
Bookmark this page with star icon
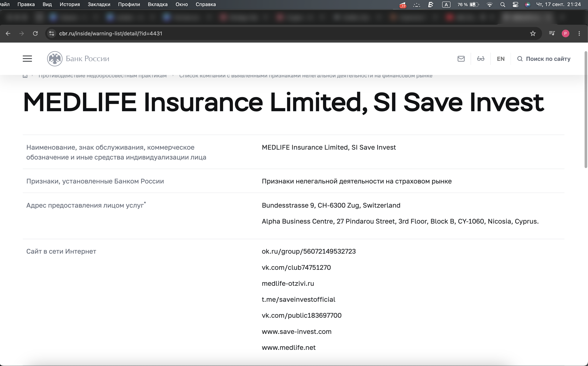coord(533,33)
